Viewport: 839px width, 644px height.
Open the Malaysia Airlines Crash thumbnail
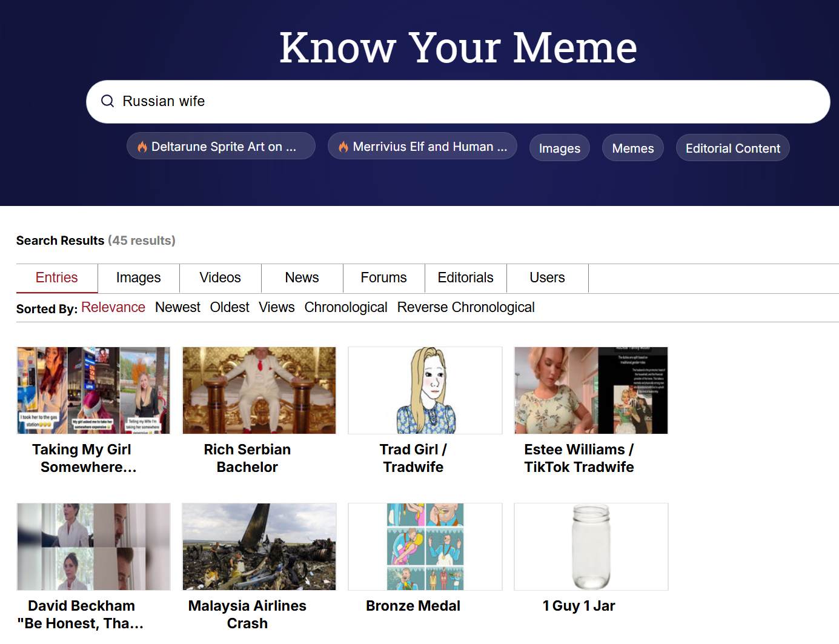259,546
